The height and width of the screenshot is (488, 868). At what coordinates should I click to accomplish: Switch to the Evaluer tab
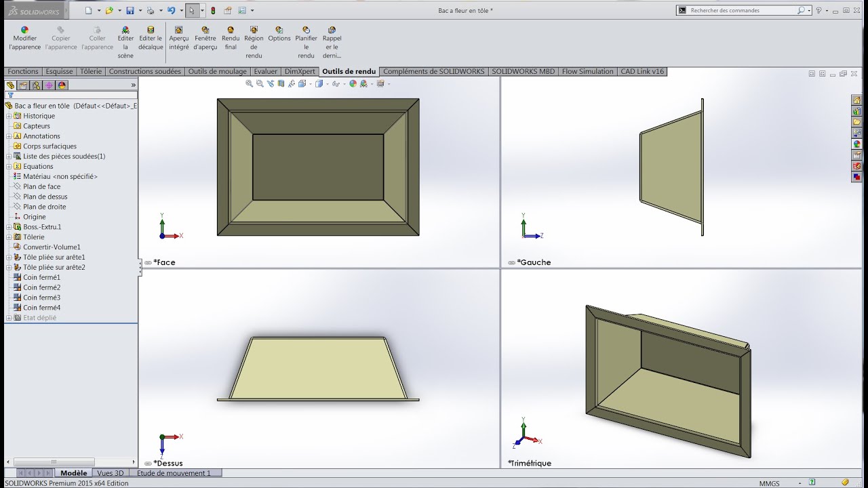point(266,71)
